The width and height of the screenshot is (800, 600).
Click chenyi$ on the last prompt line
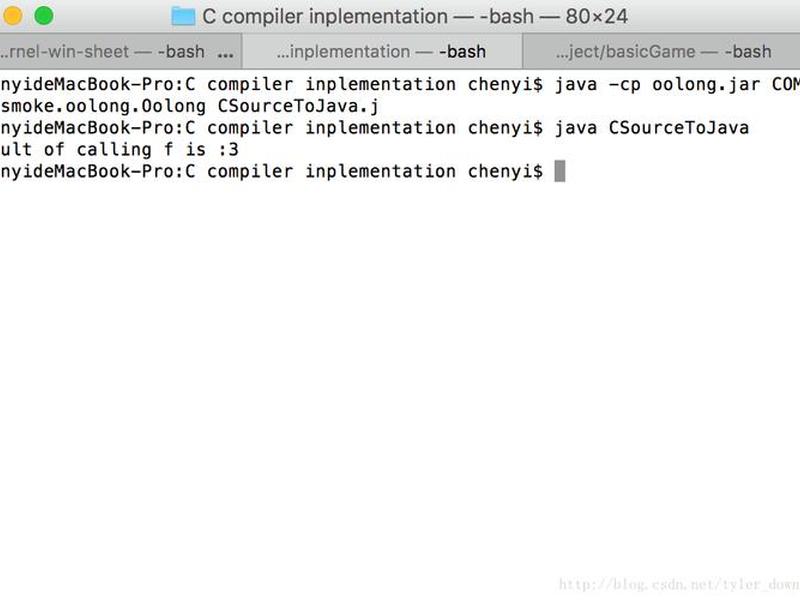point(505,171)
